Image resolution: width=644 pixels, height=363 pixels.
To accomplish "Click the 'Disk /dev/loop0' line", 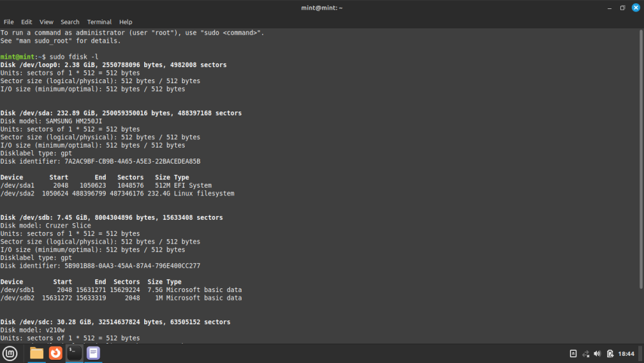I will (113, 65).
